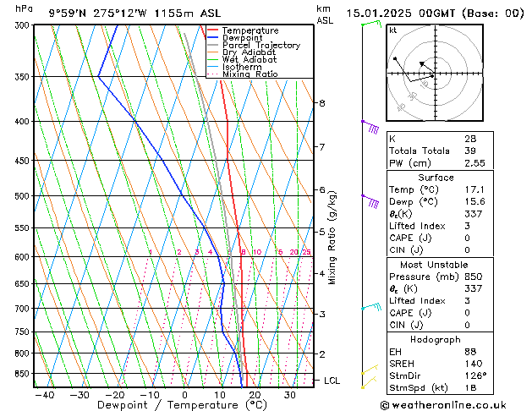Click the Totals Totals value 39
The height and width of the screenshot is (411, 532).
pos(470,151)
